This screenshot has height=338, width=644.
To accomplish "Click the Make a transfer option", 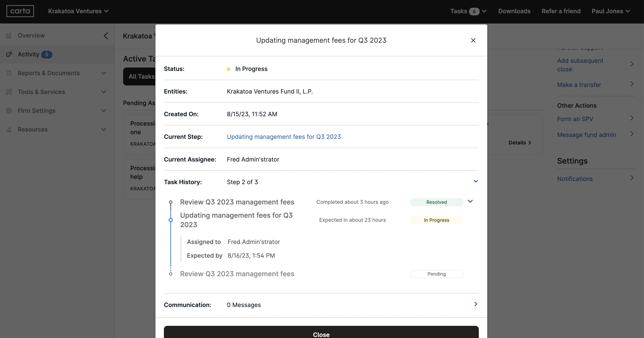I will pos(579,85).
